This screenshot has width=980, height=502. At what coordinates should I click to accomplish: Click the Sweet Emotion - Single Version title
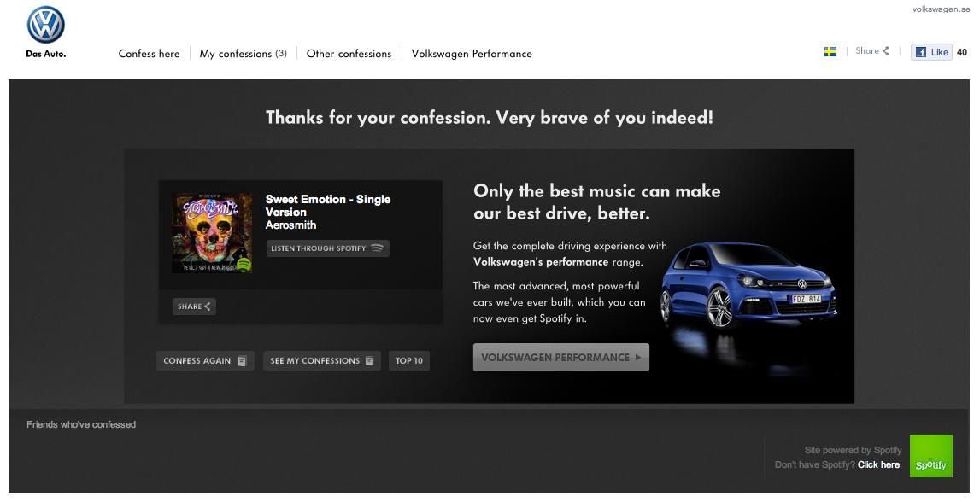(x=328, y=206)
